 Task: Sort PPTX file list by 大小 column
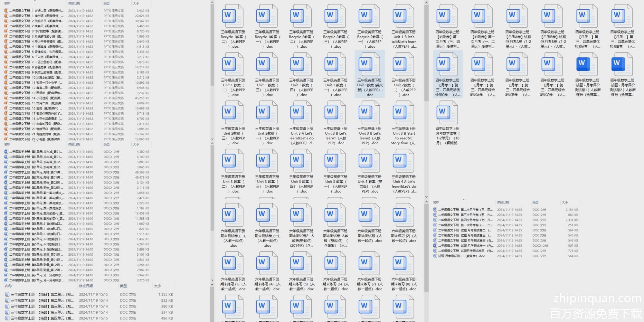tap(136, 4)
